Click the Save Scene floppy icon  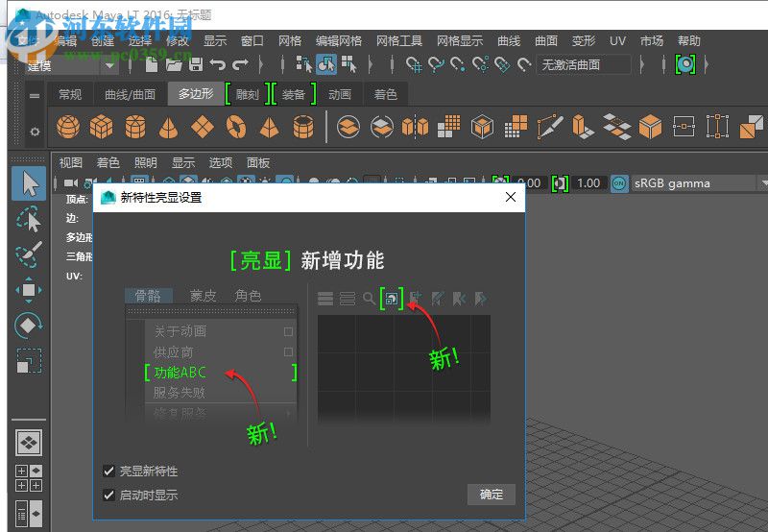(x=196, y=64)
